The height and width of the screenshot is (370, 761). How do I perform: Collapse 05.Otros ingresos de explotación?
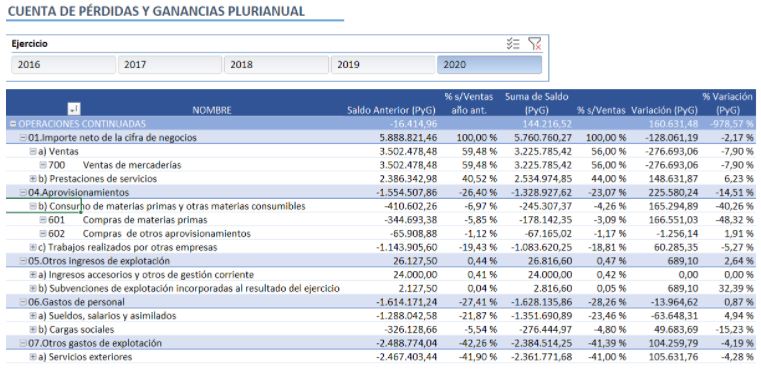[x=23, y=261]
